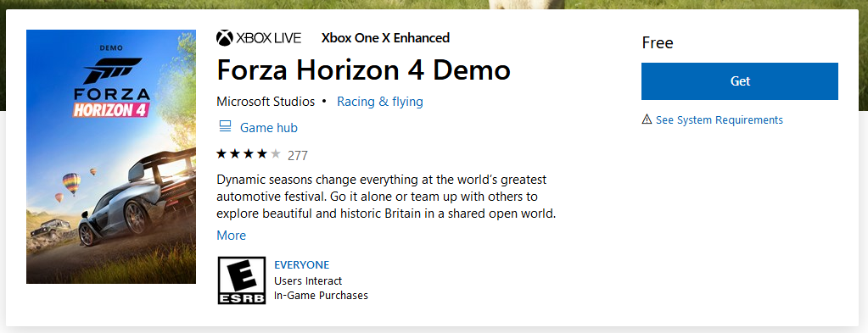Click the EVERYONE rating link

tap(302, 265)
